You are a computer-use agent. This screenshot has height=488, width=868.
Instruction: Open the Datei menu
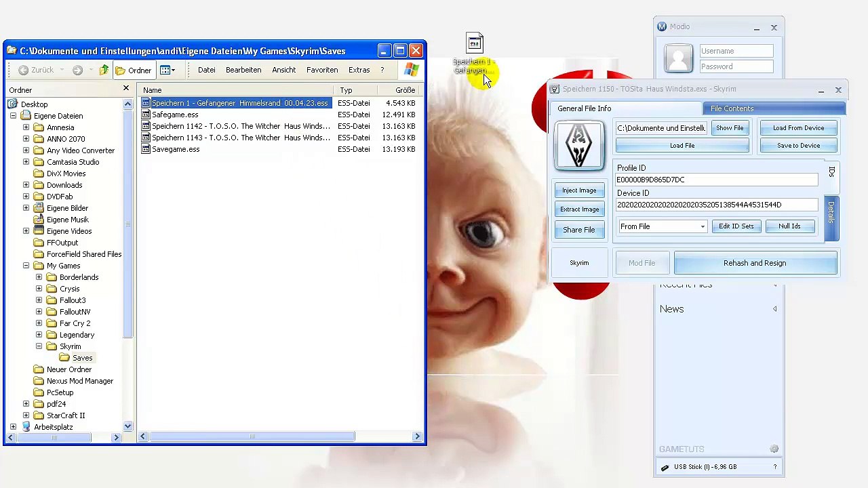[206, 70]
